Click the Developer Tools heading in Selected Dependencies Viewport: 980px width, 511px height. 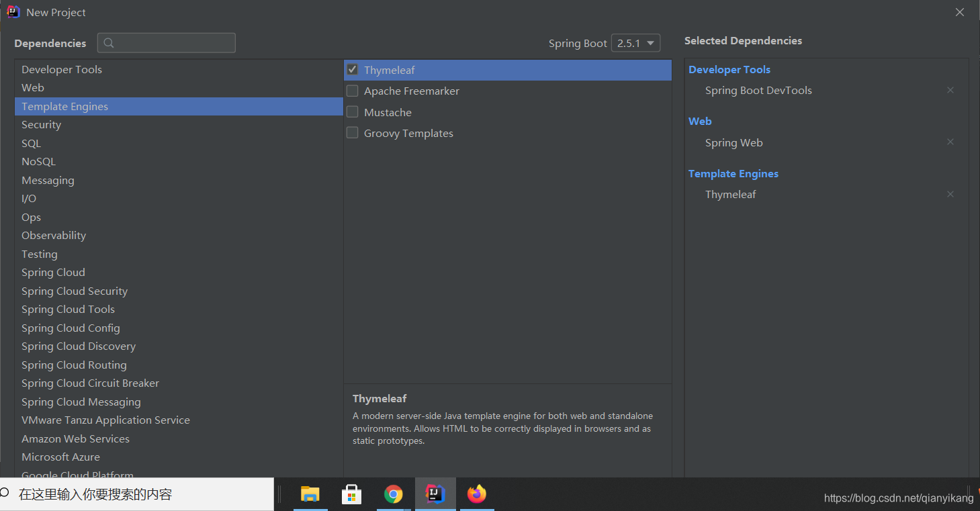coord(729,69)
